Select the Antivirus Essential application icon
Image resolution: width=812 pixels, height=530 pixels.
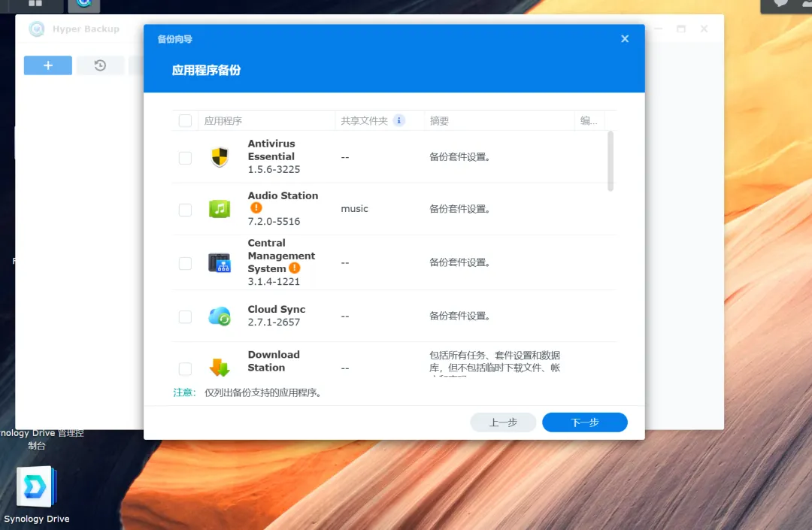click(x=220, y=157)
